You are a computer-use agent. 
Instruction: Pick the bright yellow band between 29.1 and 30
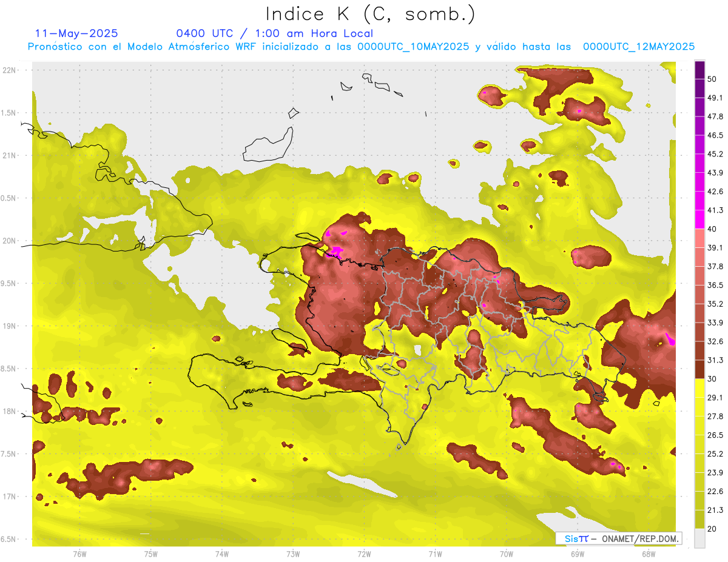[700, 388]
